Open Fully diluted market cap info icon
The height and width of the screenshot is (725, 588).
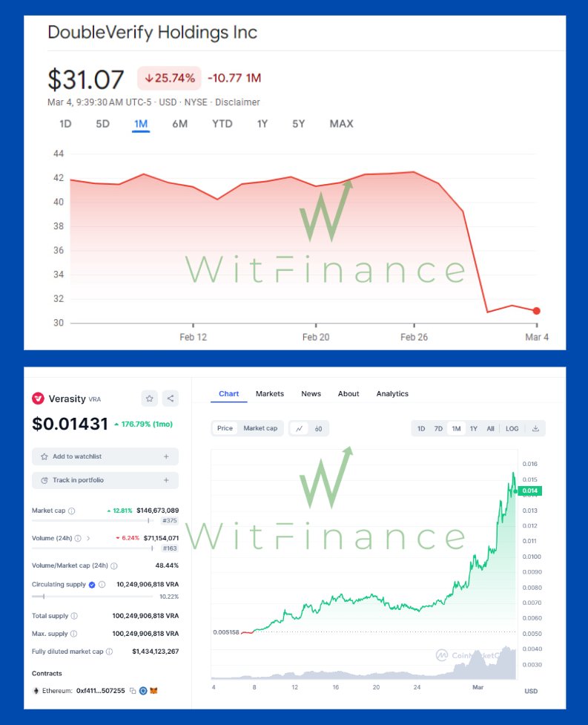pos(110,652)
